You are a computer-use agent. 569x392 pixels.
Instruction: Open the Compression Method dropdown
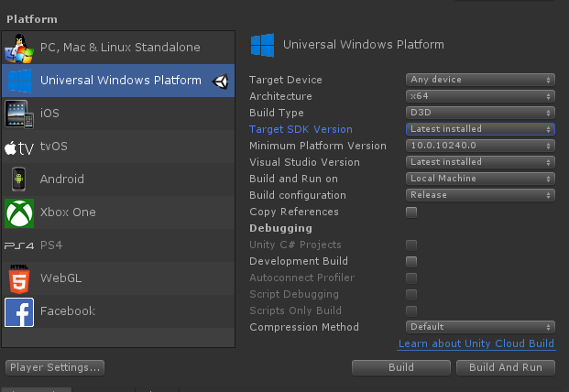480,327
